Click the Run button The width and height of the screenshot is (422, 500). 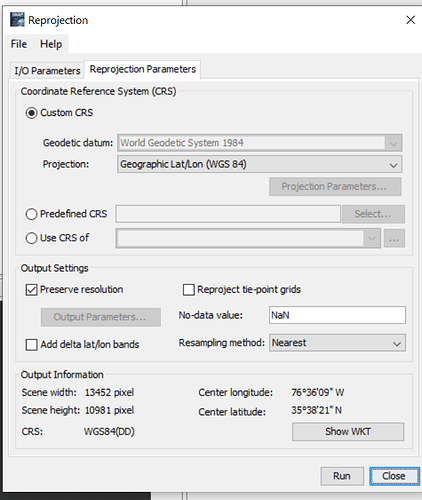342,476
